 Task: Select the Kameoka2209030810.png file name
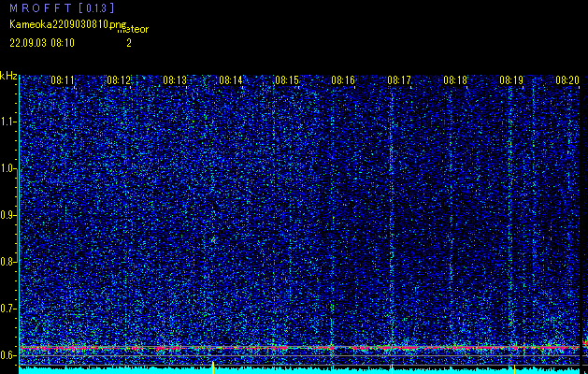click(68, 24)
